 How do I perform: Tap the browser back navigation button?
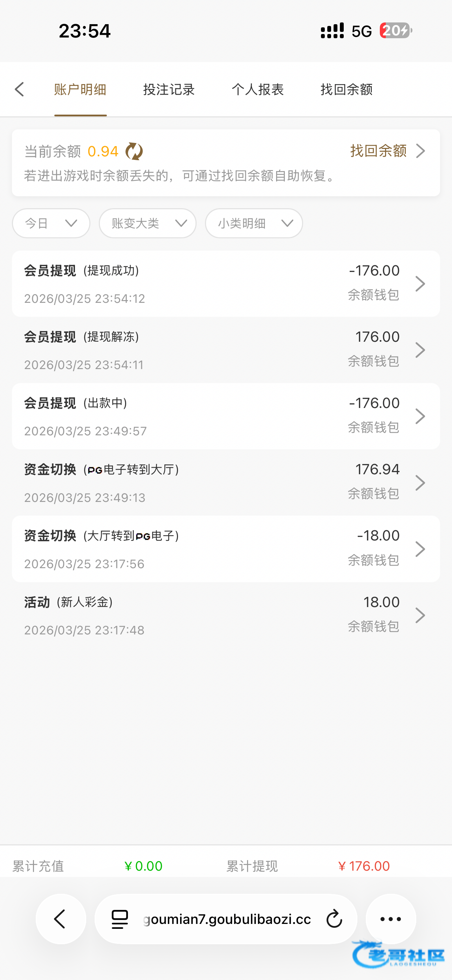(61, 919)
